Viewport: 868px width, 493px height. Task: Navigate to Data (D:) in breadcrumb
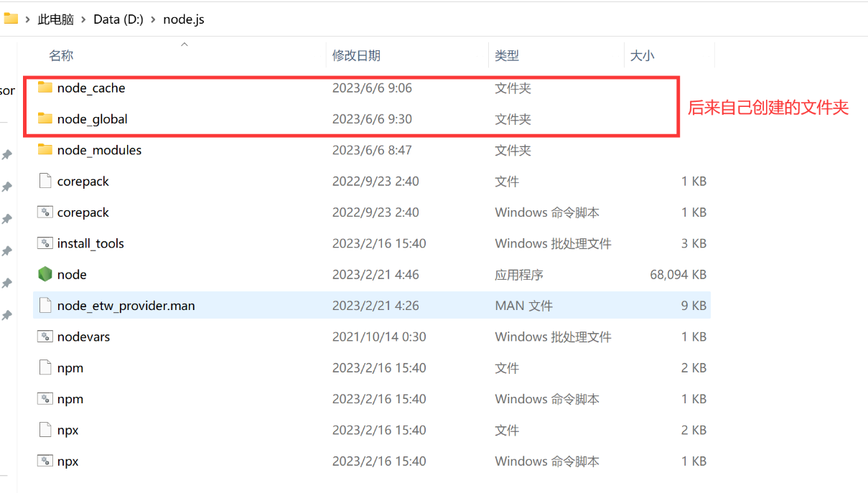(118, 19)
